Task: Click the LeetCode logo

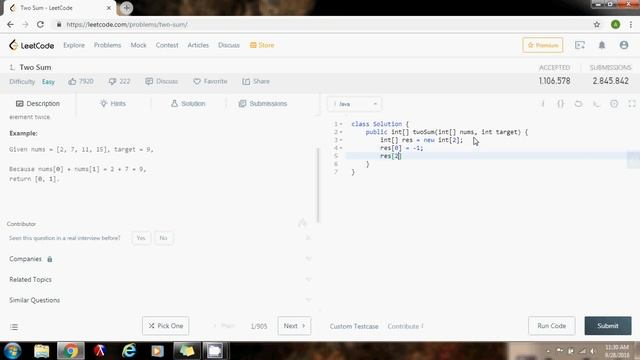Action: (x=31, y=45)
